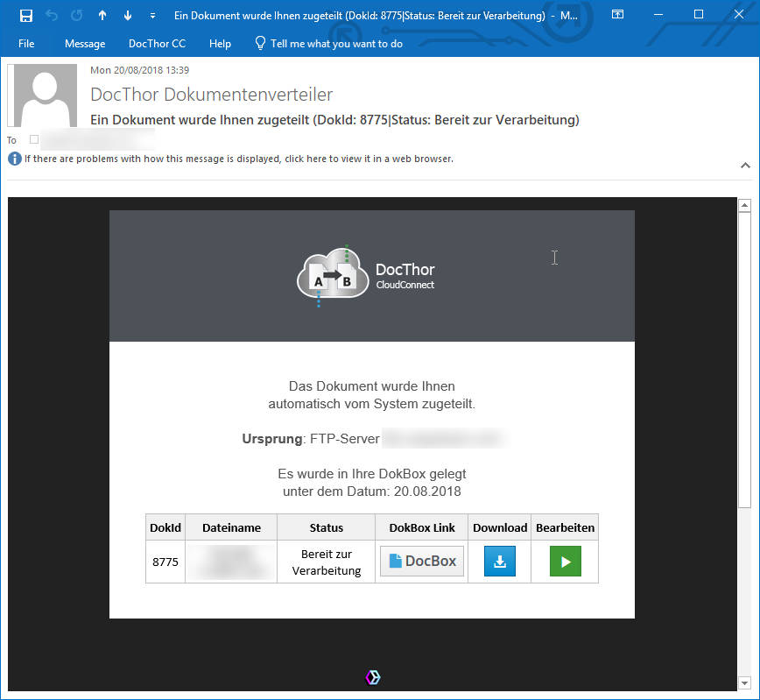Click the date text 20.08.2018
760x700 pixels.
point(427,491)
